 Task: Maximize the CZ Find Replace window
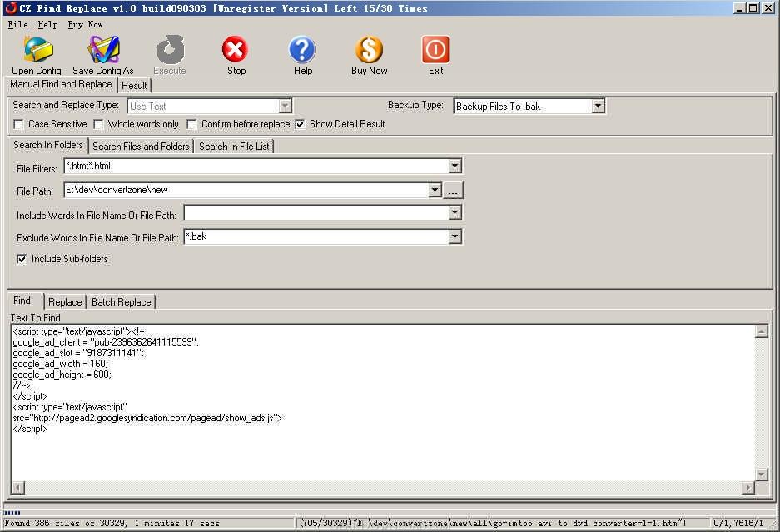[x=753, y=8]
